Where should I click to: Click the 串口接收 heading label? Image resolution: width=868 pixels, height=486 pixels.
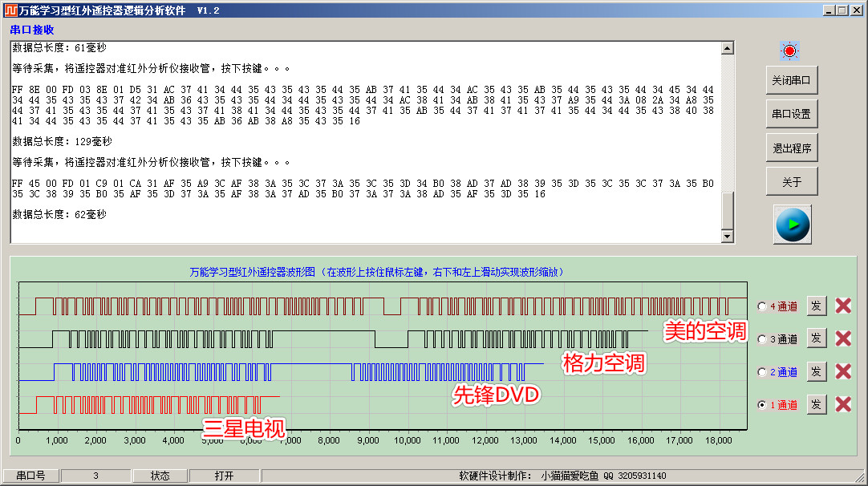pyautogui.click(x=32, y=30)
